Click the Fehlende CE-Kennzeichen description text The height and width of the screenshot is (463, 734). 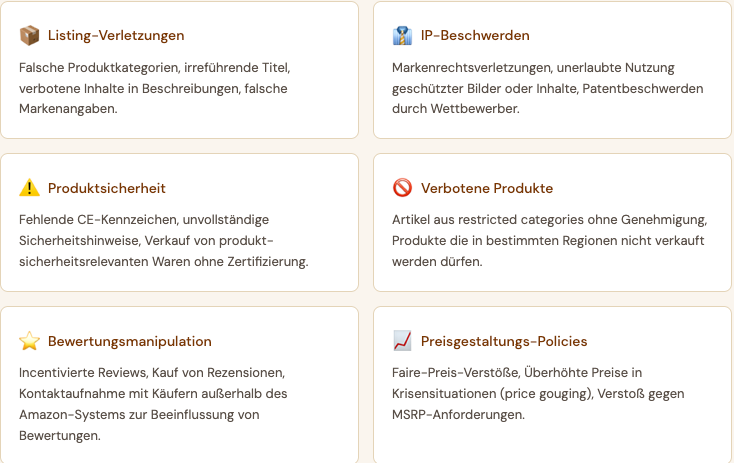coord(164,241)
